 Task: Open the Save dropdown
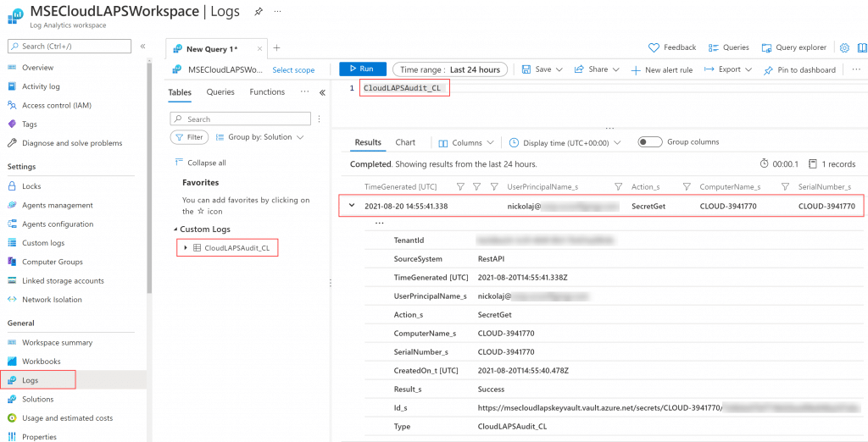pos(542,69)
